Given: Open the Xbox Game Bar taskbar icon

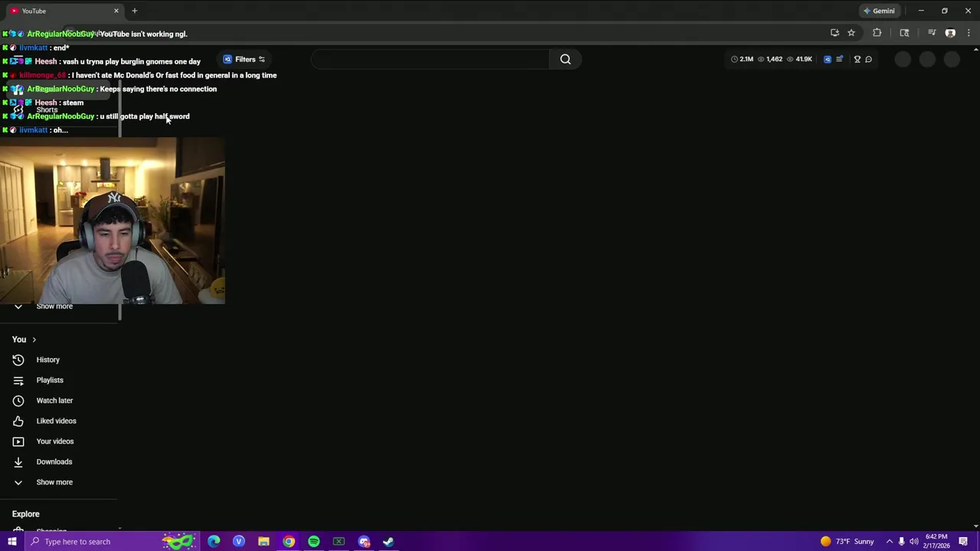Looking at the screenshot, I should (x=338, y=542).
